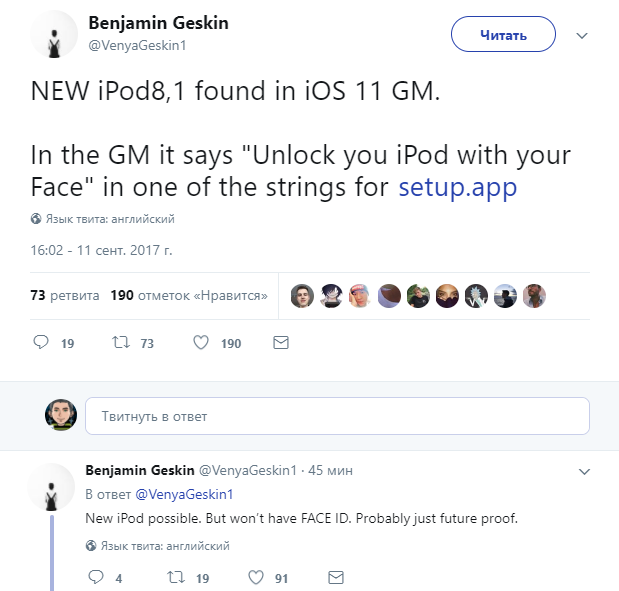This screenshot has width=619, height=591.
Task: Like the reply tweet with 91 likes
Action: pyautogui.click(x=255, y=577)
